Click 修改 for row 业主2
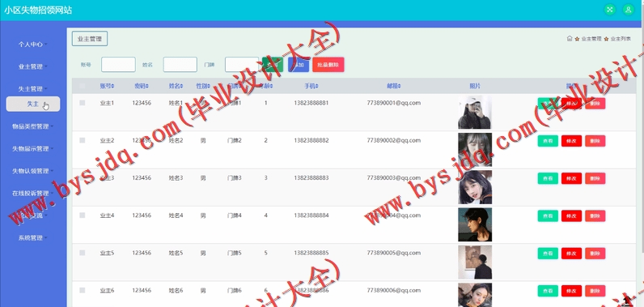This screenshot has height=307, width=644. point(572,141)
